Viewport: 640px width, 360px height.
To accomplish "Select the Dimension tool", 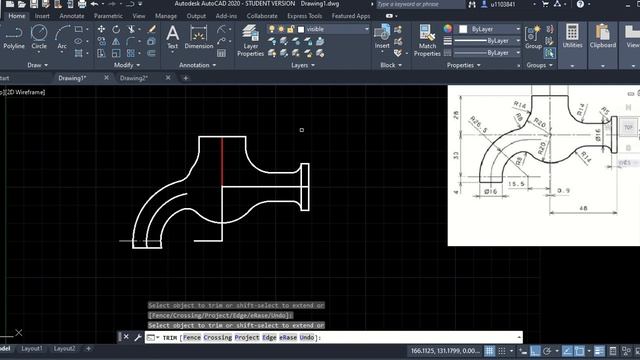I will (x=199, y=37).
